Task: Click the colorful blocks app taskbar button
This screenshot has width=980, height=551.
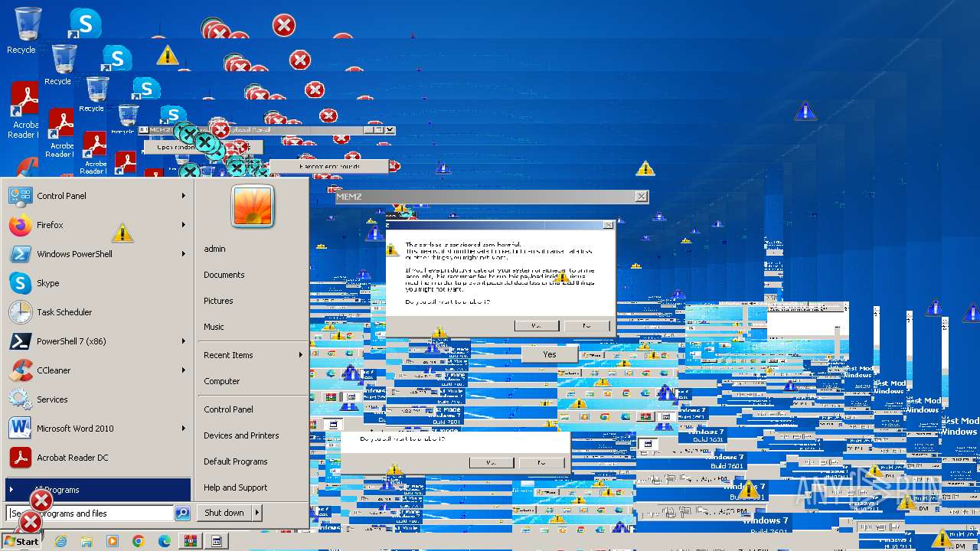Action: coord(191,541)
